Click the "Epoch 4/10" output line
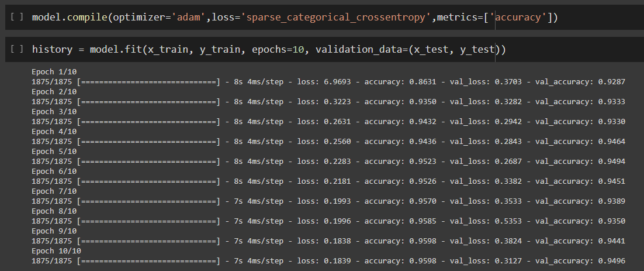 pos(54,132)
